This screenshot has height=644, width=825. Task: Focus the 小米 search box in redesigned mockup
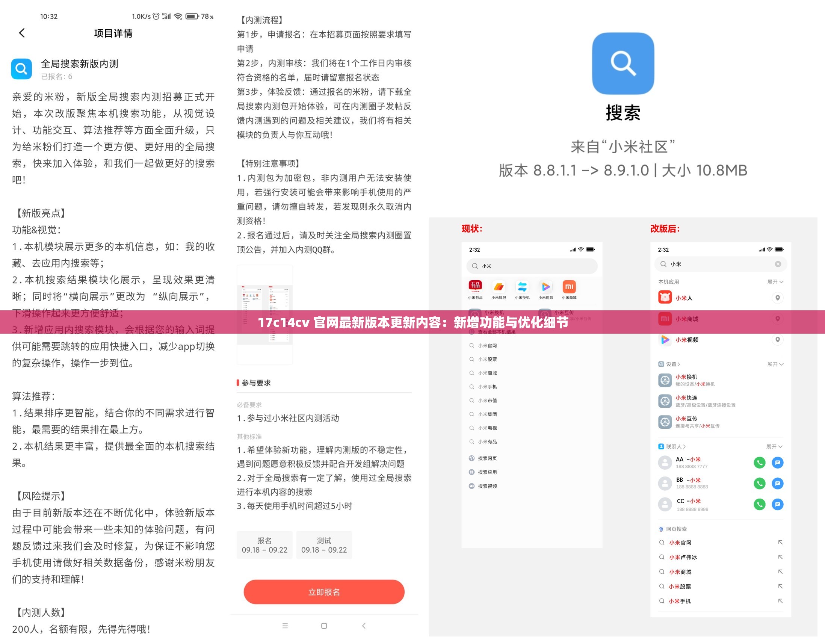coord(720,264)
